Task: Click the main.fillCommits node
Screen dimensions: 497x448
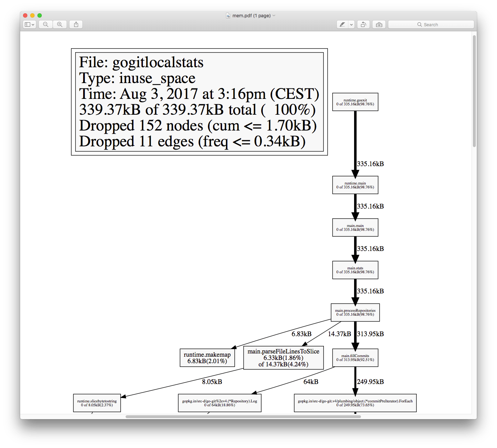Action: pyautogui.click(x=355, y=358)
